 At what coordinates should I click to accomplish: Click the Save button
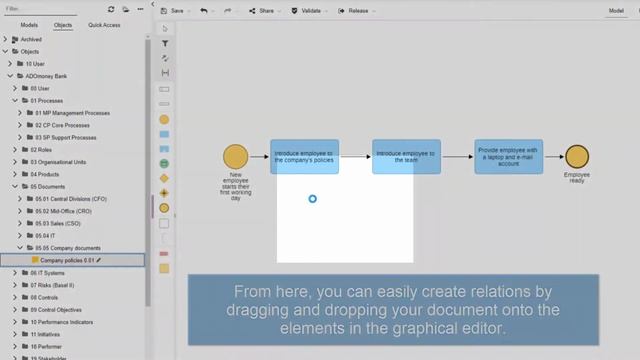point(172,11)
